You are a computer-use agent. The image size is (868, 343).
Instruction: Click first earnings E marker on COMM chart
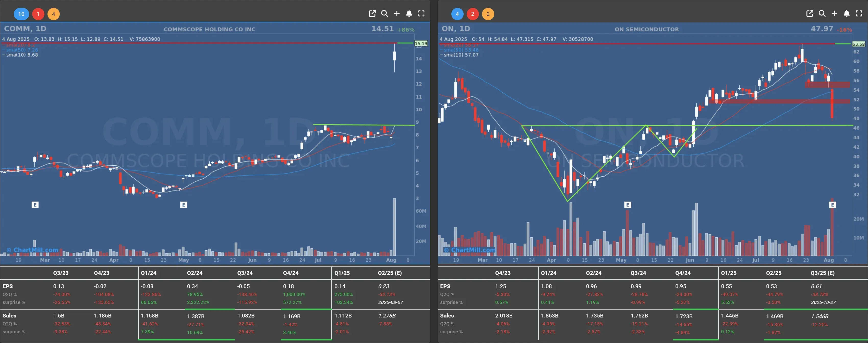coord(35,205)
